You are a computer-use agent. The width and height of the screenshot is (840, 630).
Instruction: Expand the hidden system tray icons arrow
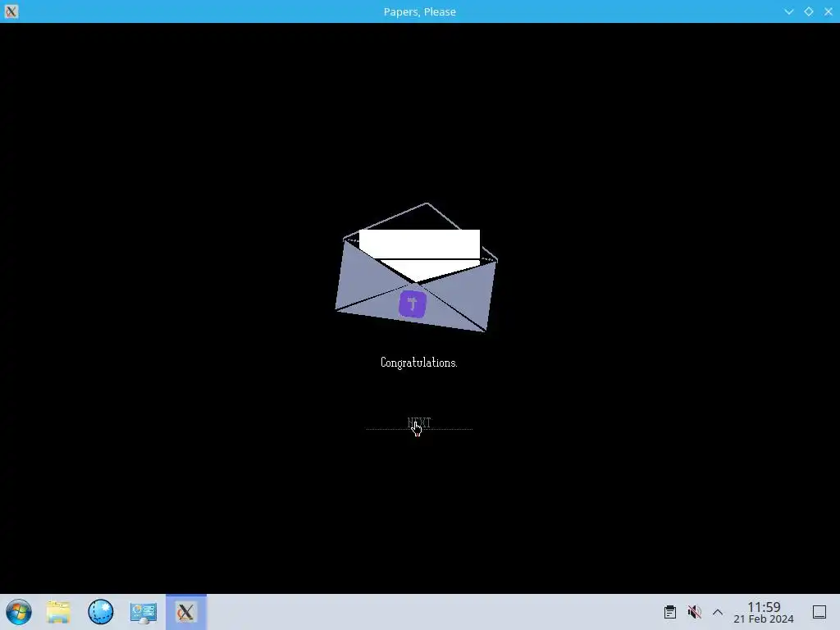[x=718, y=612]
